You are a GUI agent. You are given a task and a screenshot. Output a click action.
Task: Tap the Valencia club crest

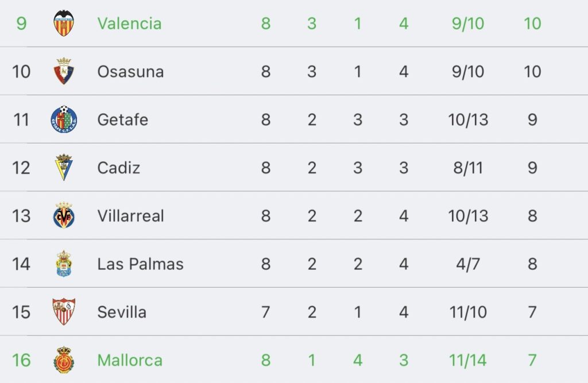coord(64,23)
